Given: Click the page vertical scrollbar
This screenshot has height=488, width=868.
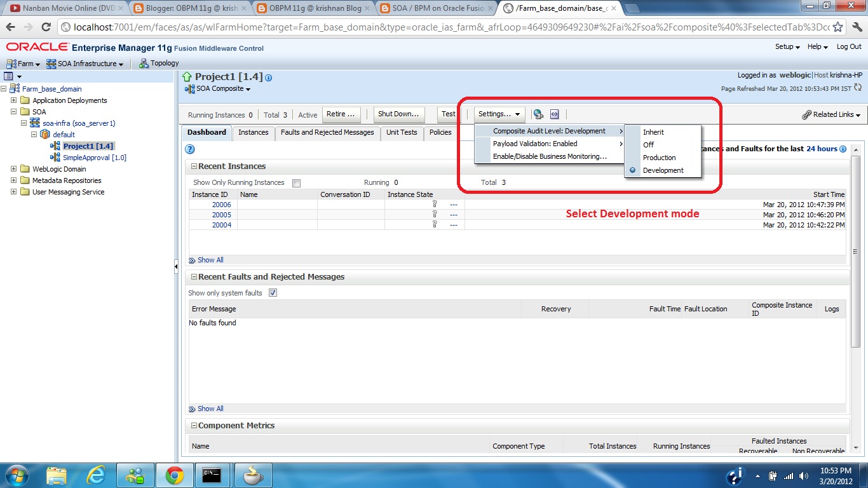Looking at the screenshot, I should click(x=856, y=252).
